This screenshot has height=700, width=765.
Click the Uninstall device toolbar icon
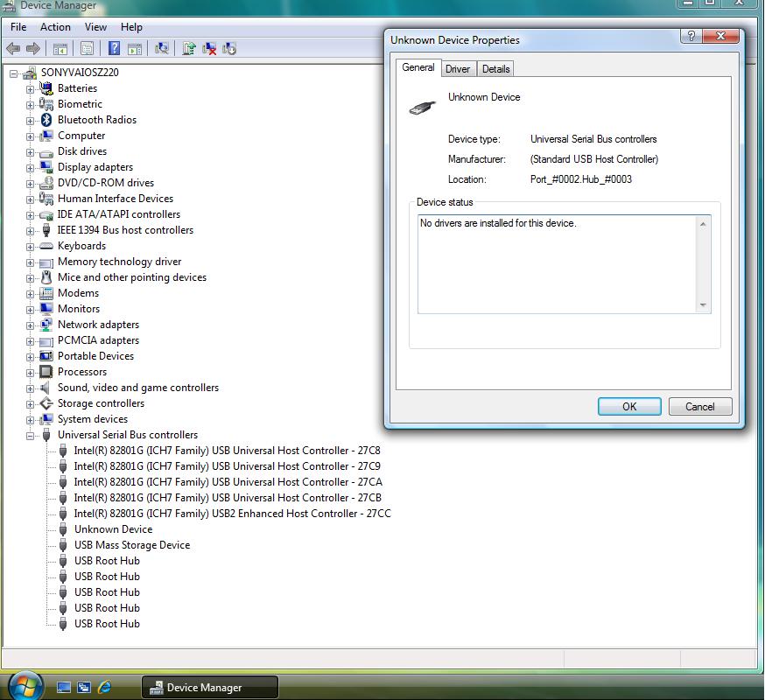[209, 48]
